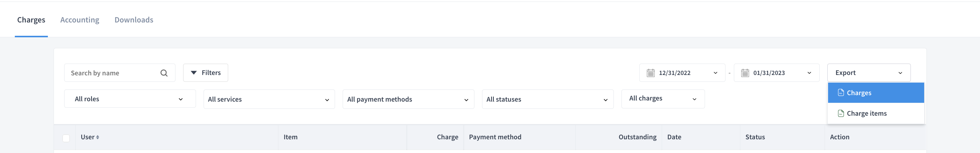Click the calendar icon beside 01/31/2023
This screenshot has height=153, width=980.
click(x=745, y=73)
